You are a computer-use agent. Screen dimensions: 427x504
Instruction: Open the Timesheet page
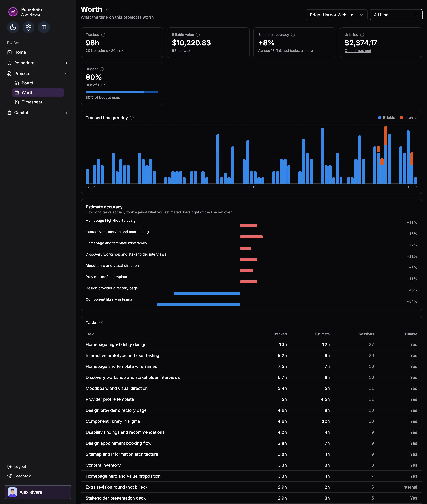(38, 102)
